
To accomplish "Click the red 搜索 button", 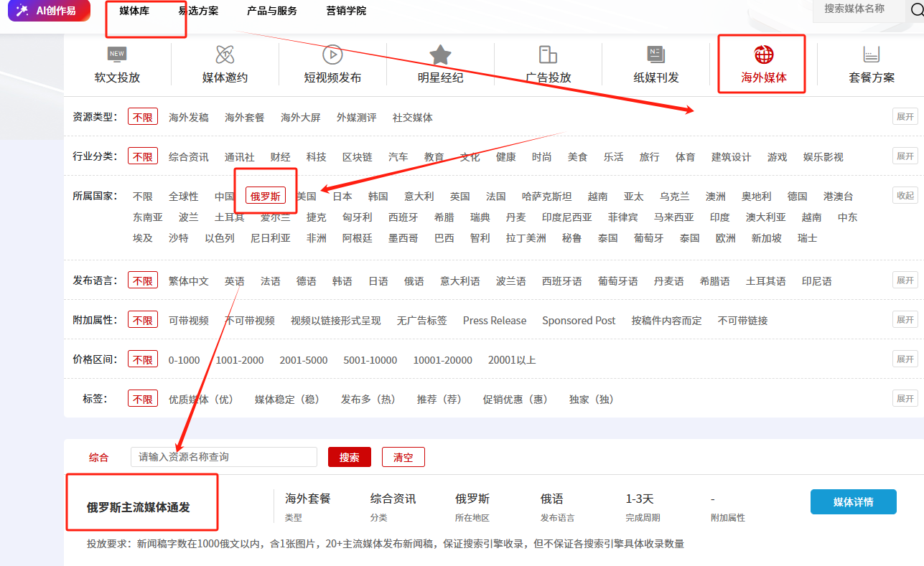I will coord(349,457).
